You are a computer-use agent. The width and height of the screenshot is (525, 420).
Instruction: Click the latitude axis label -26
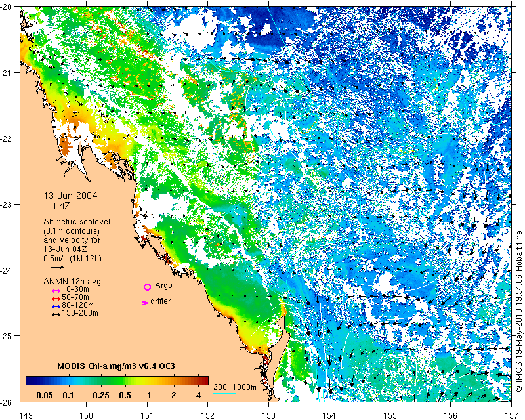coord(6,401)
